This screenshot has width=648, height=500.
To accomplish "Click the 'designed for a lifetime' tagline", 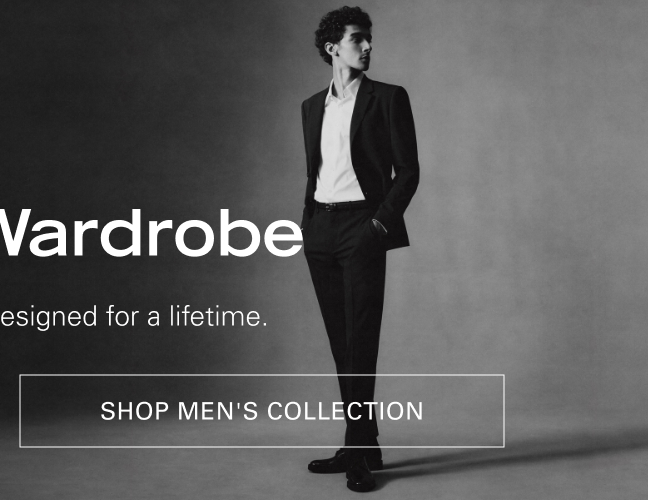I will (x=133, y=317).
